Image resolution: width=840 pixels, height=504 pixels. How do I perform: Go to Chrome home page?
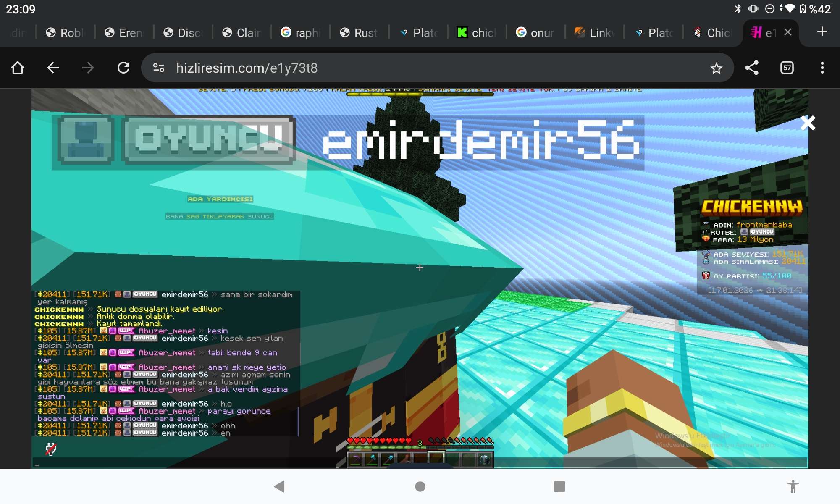[x=18, y=68]
